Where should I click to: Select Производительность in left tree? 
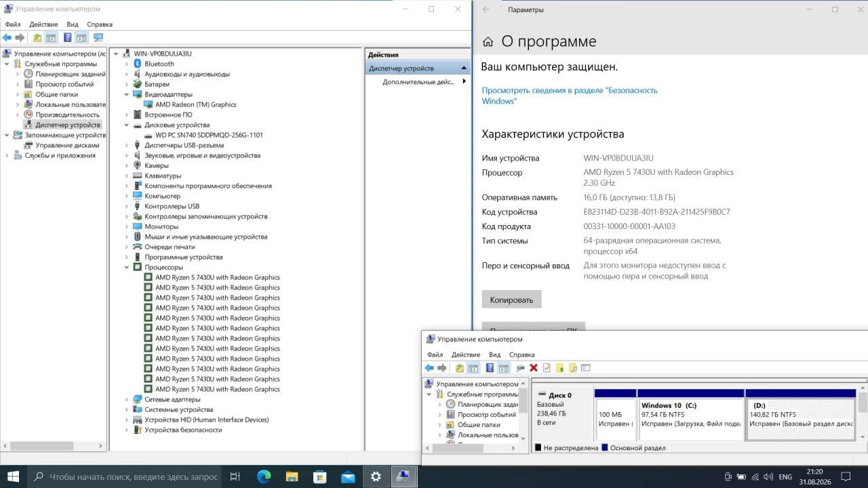pos(67,115)
